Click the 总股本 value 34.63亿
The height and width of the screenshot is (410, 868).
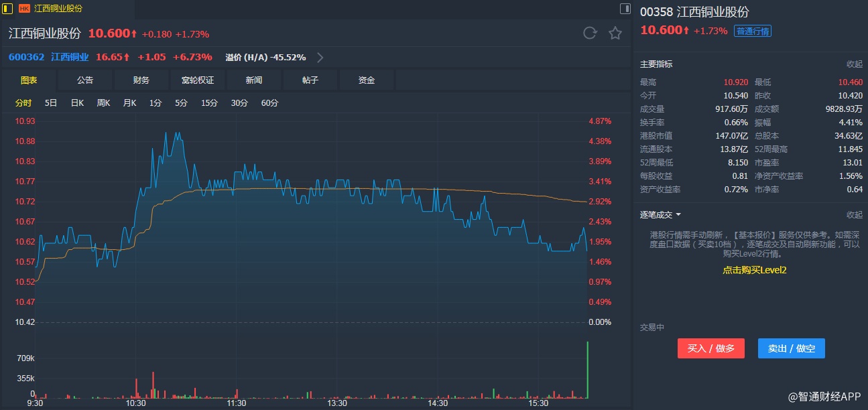pyautogui.click(x=849, y=135)
